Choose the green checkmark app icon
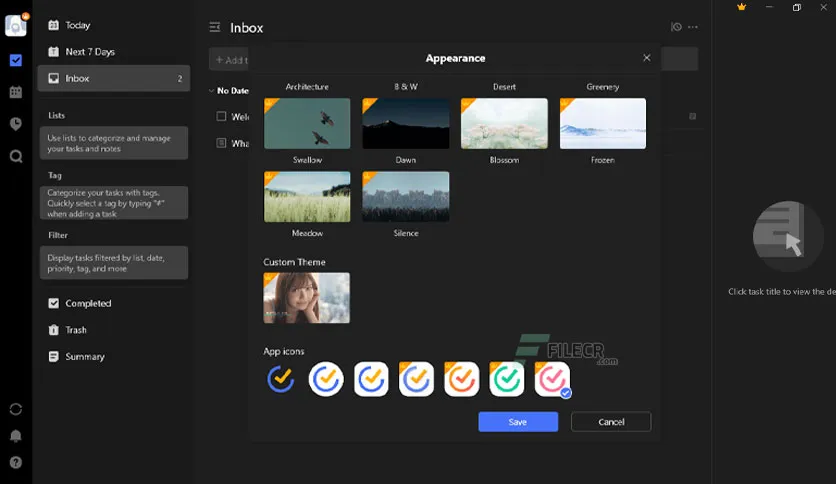Screen dimensions: 836x484 507,380
